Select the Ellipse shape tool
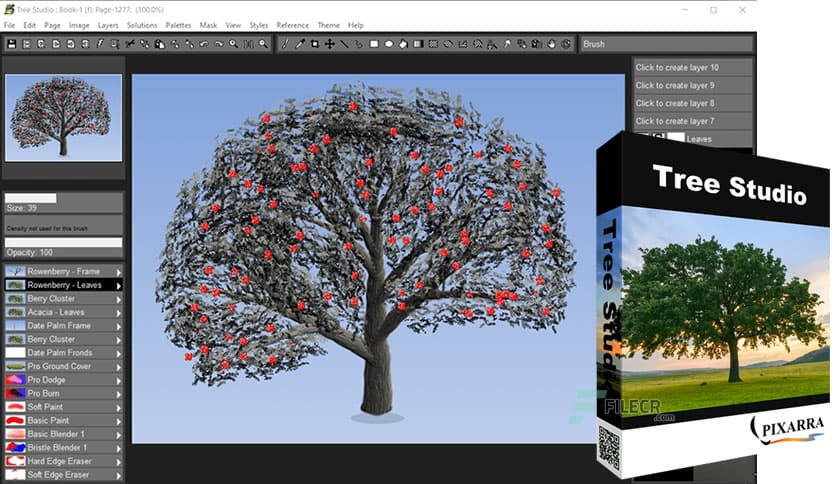The height and width of the screenshot is (484, 836). (x=389, y=44)
